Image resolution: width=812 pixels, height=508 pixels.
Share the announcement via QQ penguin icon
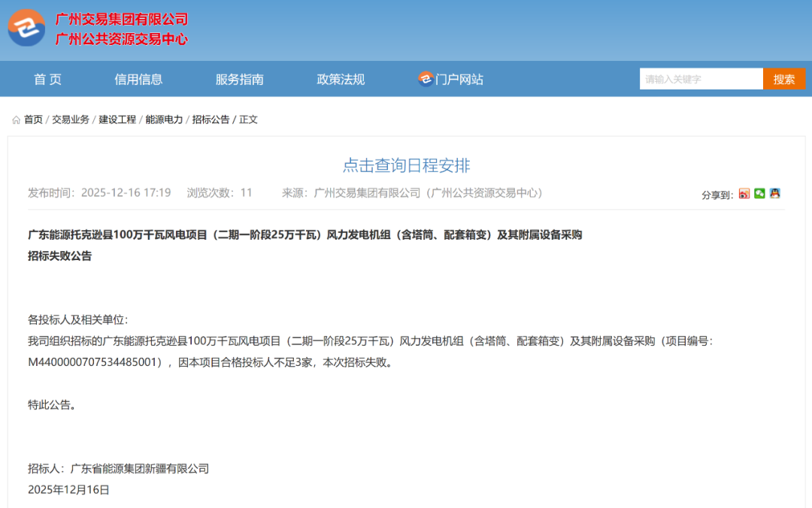click(x=774, y=194)
